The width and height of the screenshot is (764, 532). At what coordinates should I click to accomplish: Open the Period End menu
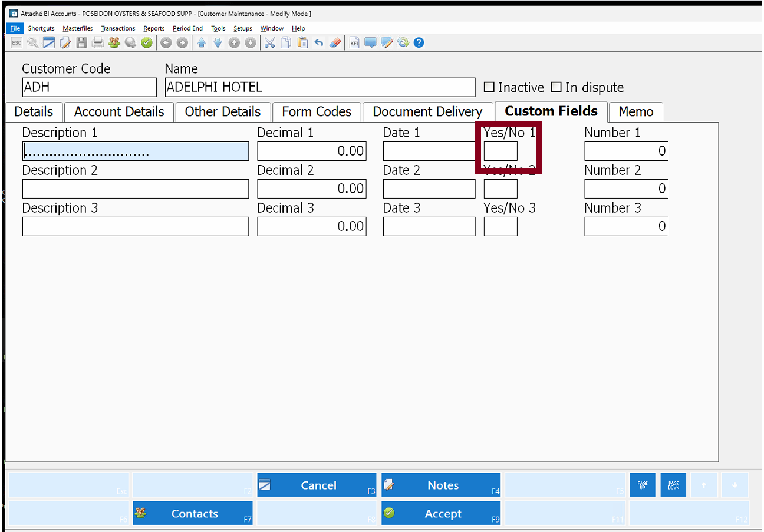[187, 28]
